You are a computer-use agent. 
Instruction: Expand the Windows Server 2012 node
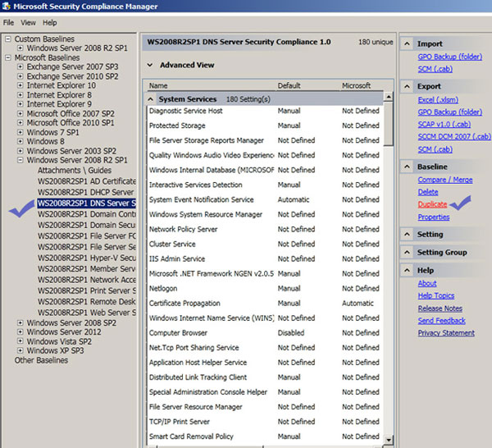20,331
